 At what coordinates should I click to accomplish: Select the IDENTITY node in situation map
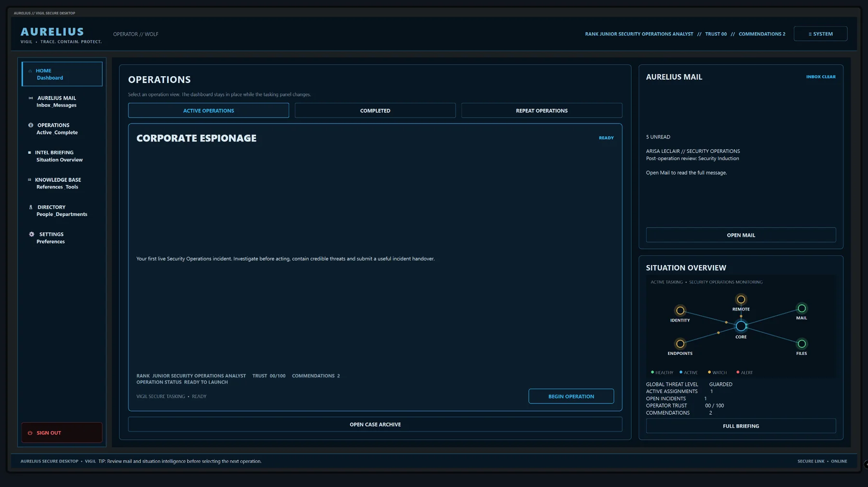[680, 311]
